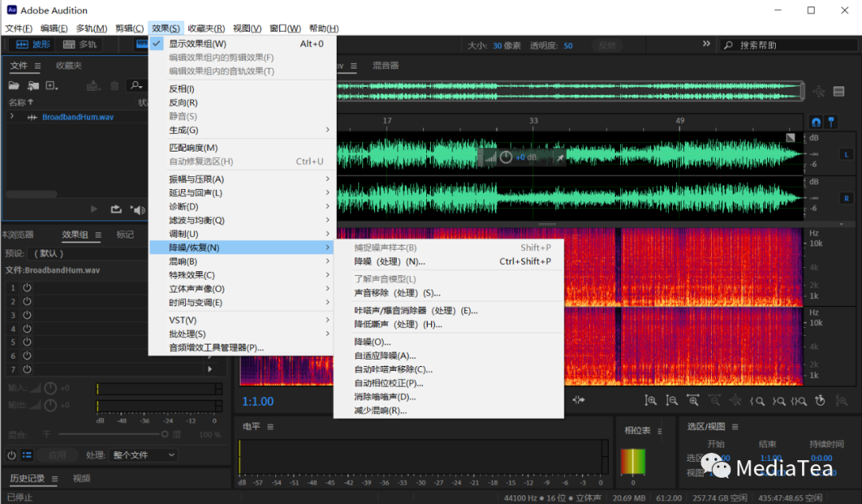Click effects rack list view icon
Viewport: 862px width, 504px height.
[27, 455]
